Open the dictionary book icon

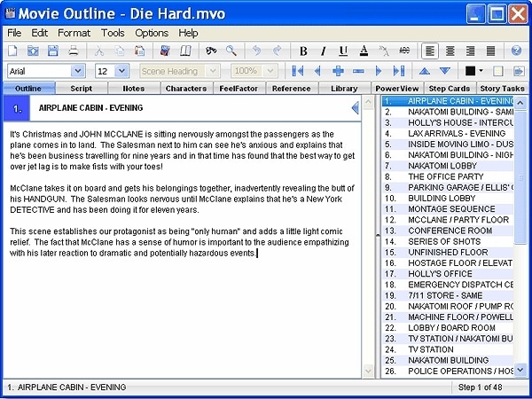pos(165,51)
